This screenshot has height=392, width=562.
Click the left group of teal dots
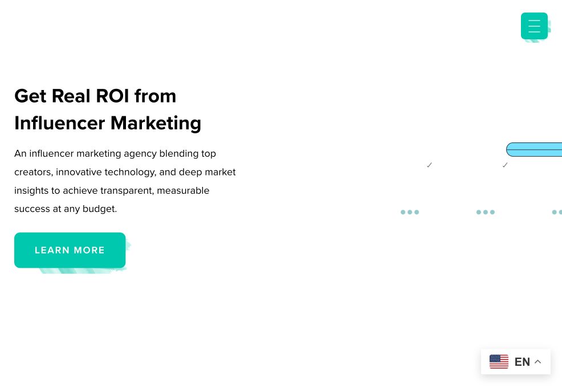410,212
